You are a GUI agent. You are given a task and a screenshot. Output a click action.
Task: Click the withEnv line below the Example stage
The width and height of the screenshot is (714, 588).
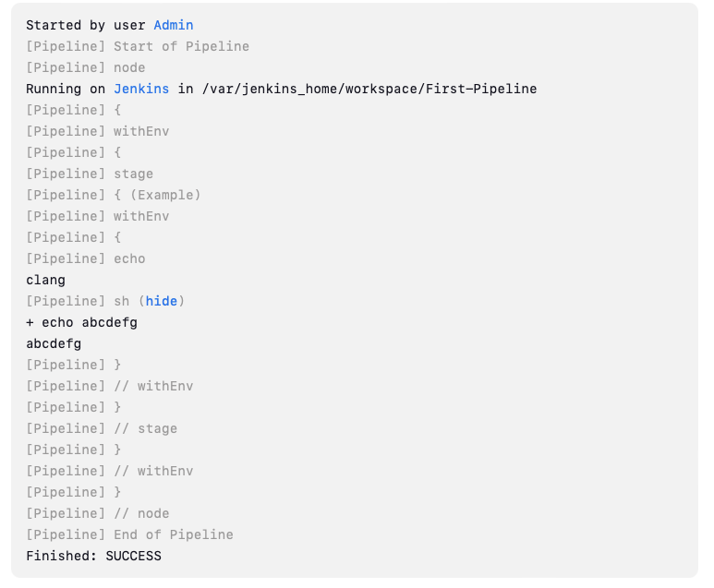97,216
